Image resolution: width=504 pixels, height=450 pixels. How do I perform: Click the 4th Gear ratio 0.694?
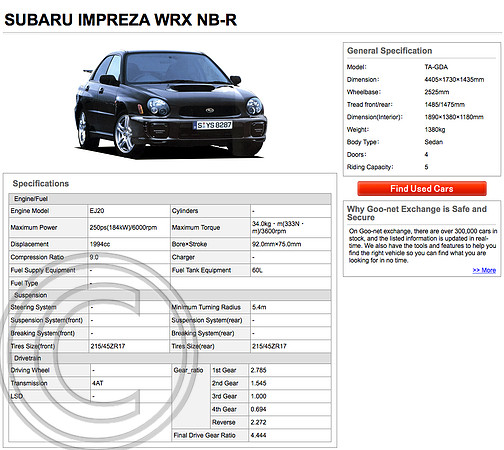(258, 409)
